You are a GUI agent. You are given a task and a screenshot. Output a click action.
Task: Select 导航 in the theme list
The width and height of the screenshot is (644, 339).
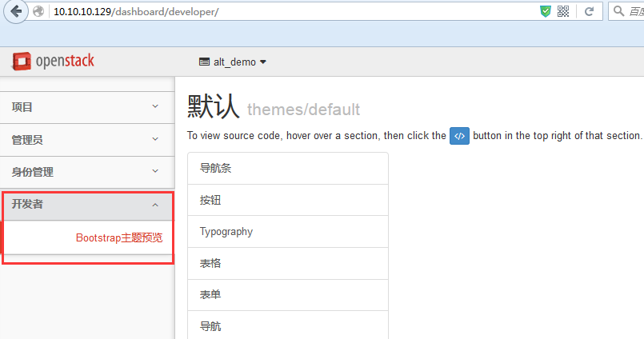tap(288, 326)
